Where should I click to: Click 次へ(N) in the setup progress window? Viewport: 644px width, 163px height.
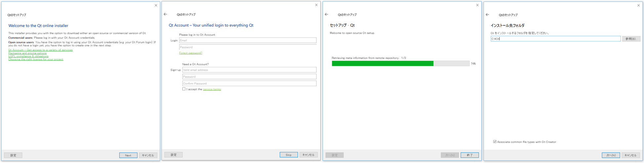pyautogui.click(x=450, y=155)
